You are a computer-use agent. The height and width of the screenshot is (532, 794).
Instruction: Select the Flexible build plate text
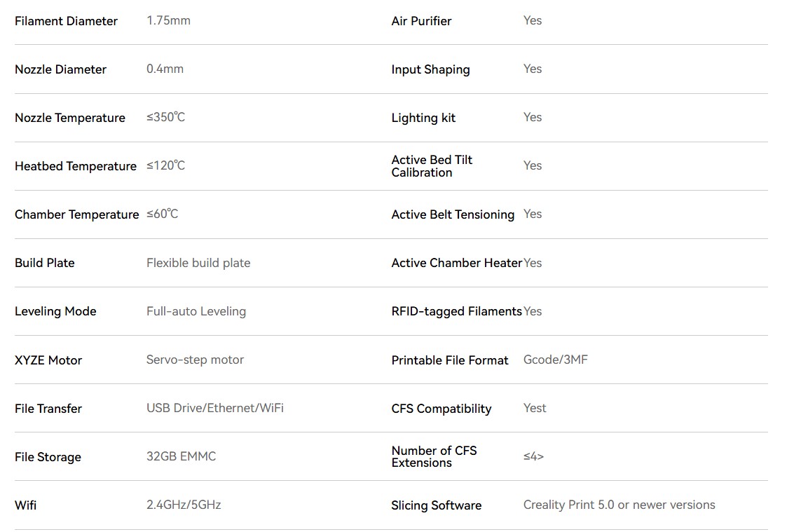pos(198,263)
